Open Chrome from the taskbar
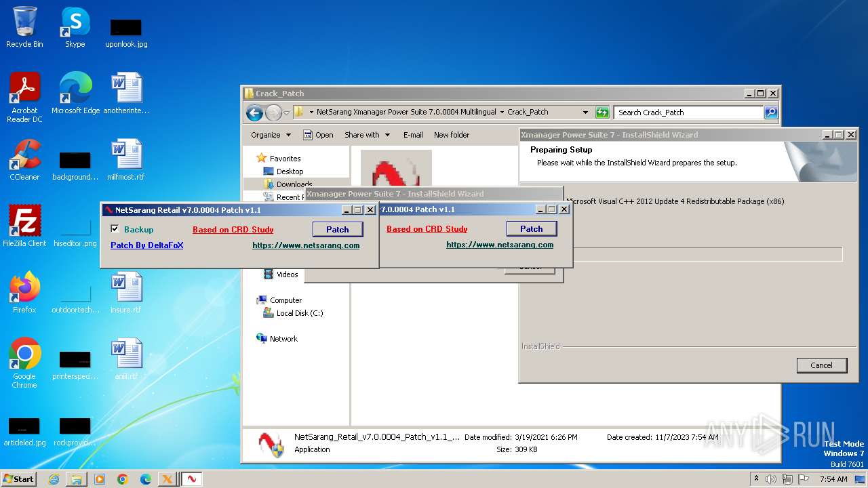 pyautogui.click(x=123, y=479)
